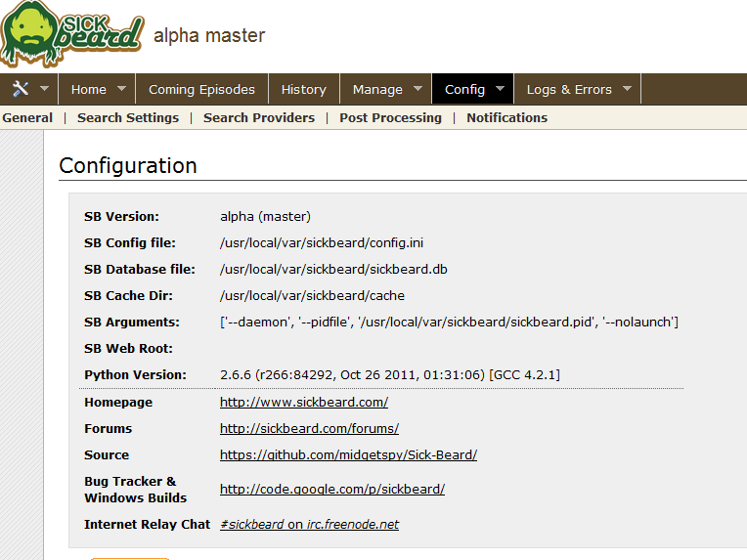Open General config submenu
Screen dimensions: 747x560
coord(27,117)
